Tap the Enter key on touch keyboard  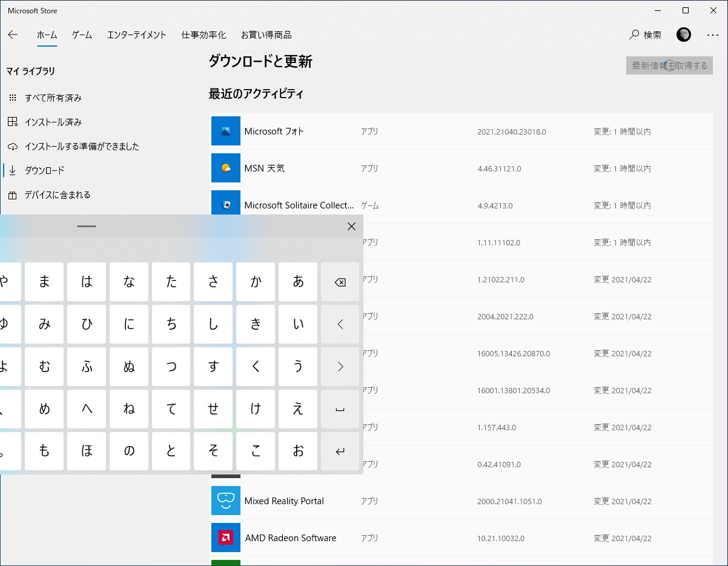point(340,451)
